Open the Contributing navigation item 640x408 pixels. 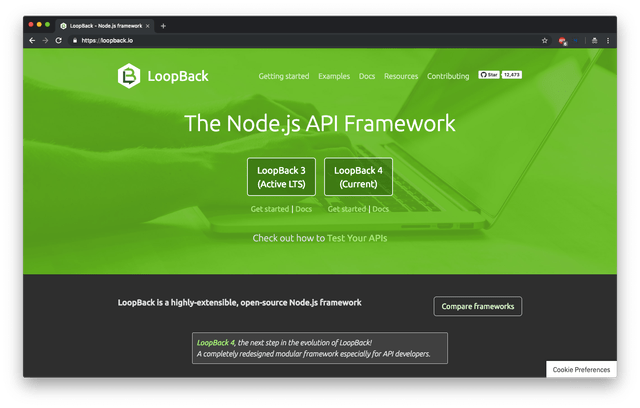(x=448, y=76)
